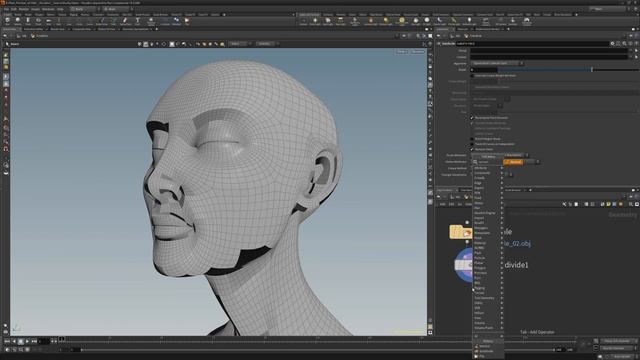Add a Sky Light from the shelf

[416, 21]
